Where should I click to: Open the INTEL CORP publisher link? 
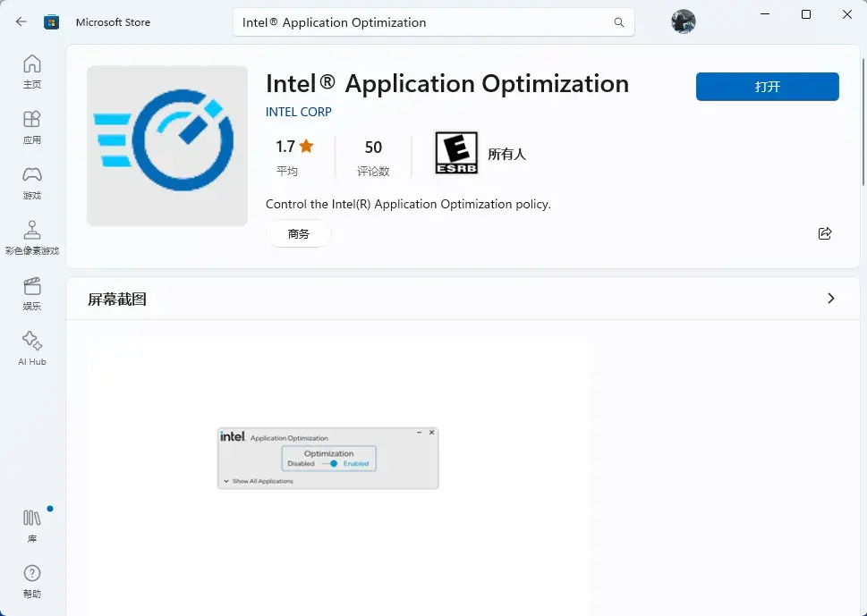299,112
